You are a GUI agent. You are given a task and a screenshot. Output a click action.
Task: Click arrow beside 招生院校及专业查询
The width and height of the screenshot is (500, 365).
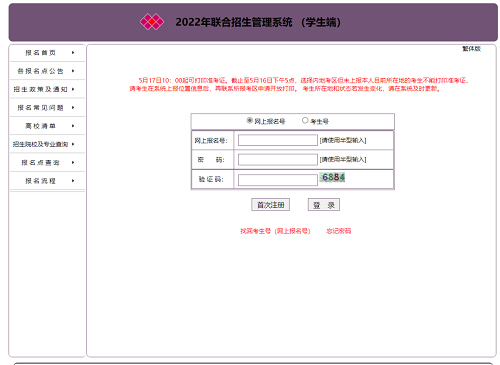[73, 144]
